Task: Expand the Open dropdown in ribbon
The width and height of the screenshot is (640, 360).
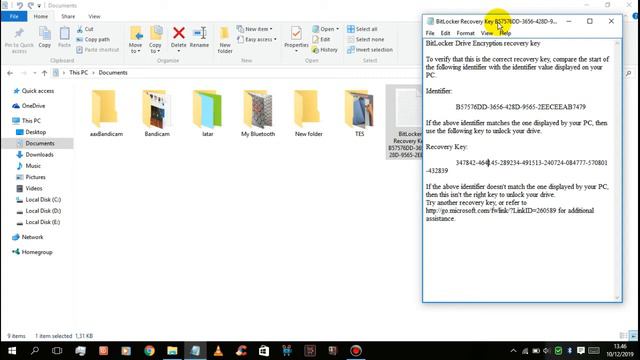Action: coord(325,29)
